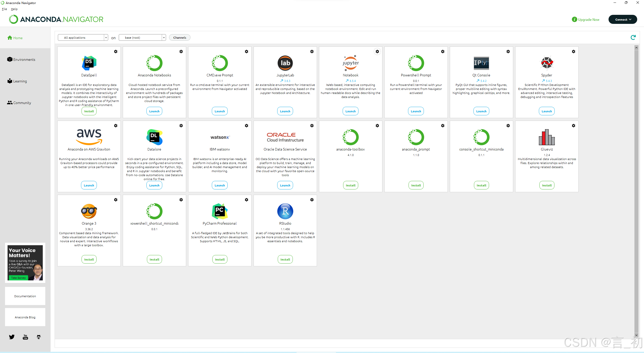The width and height of the screenshot is (644, 353).
Task: Click the Channels button
Action: 180,37
